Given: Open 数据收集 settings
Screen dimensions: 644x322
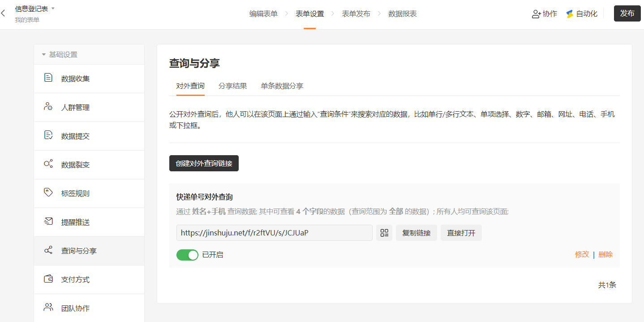Looking at the screenshot, I should 89,79.
